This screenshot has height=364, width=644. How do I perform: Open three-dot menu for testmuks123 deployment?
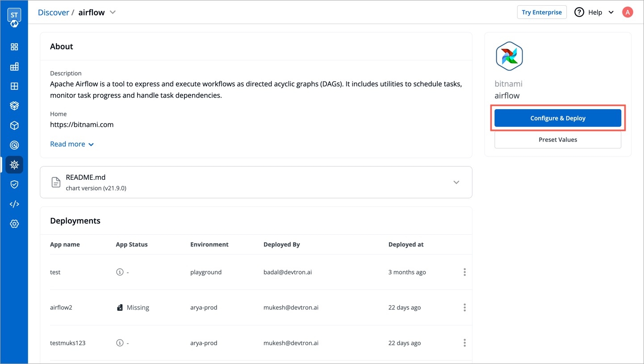[x=464, y=343]
